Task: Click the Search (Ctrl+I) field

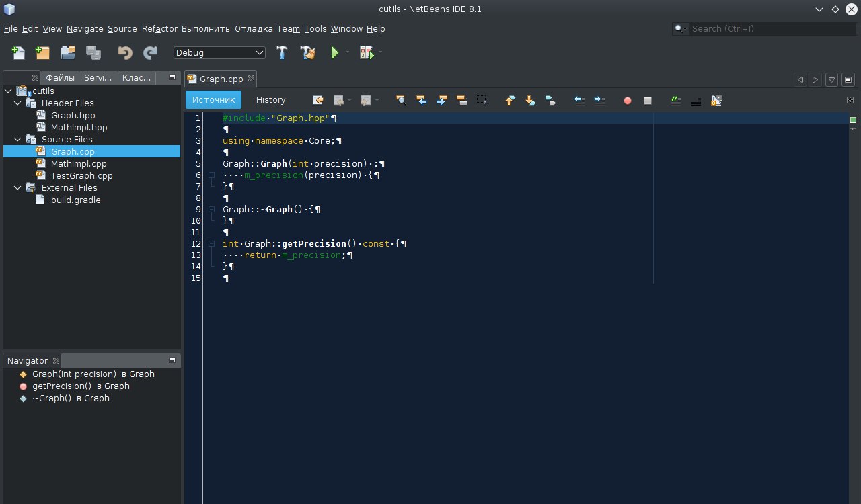Action: [x=767, y=29]
